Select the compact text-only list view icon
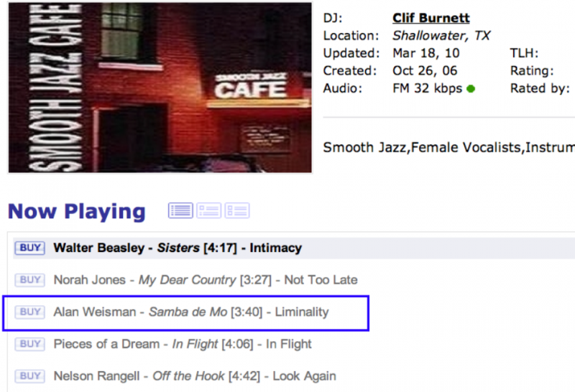The width and height of the screenshot is (575, 392). pos(180,210)
